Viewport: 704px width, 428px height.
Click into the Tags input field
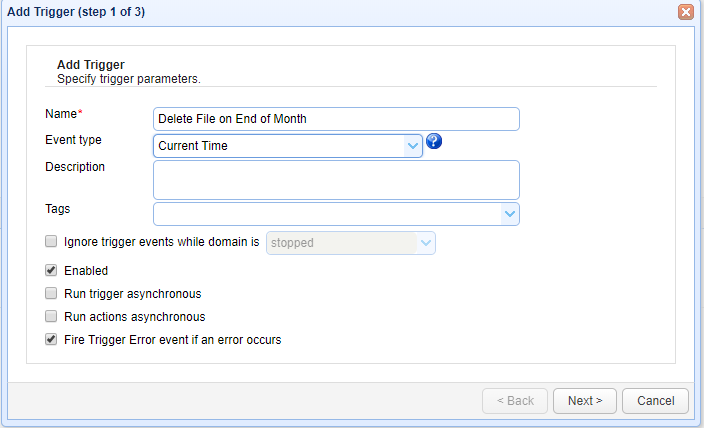click(326, 213)
